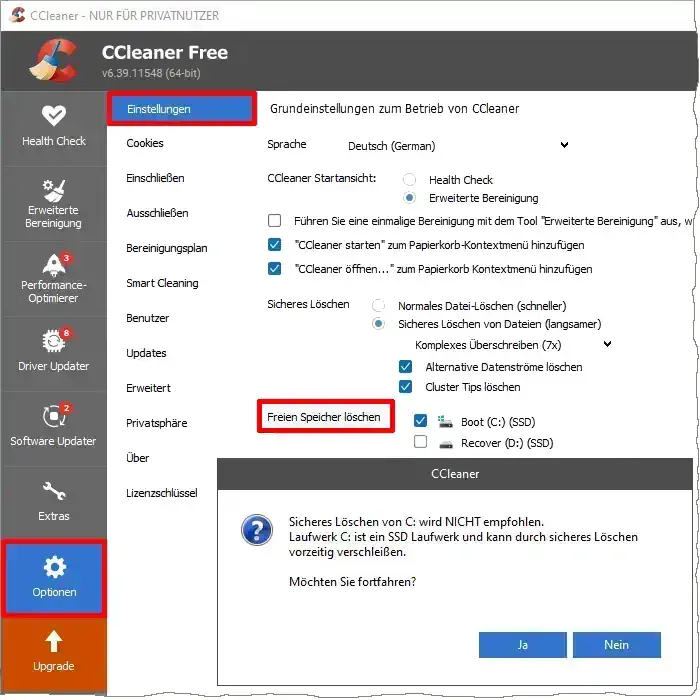The image size is (700, 700).
Task: Select Normales Datei-Löschen (schneller)
Action: [378, 306]
